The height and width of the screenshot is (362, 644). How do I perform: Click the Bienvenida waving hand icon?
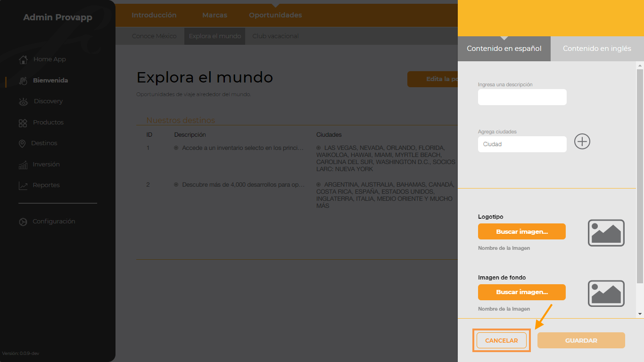click(23, 81)
